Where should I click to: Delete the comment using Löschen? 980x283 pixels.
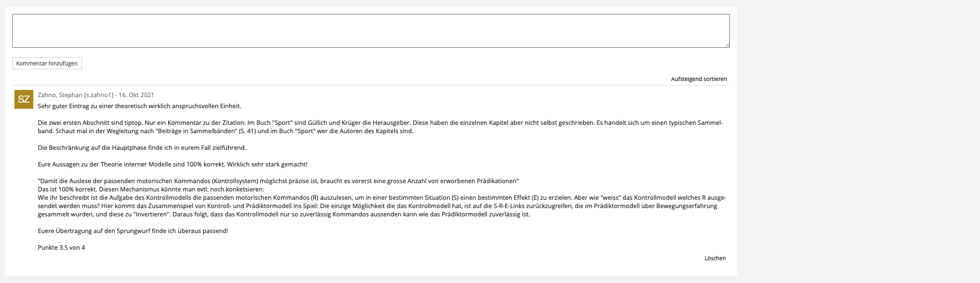714,259
